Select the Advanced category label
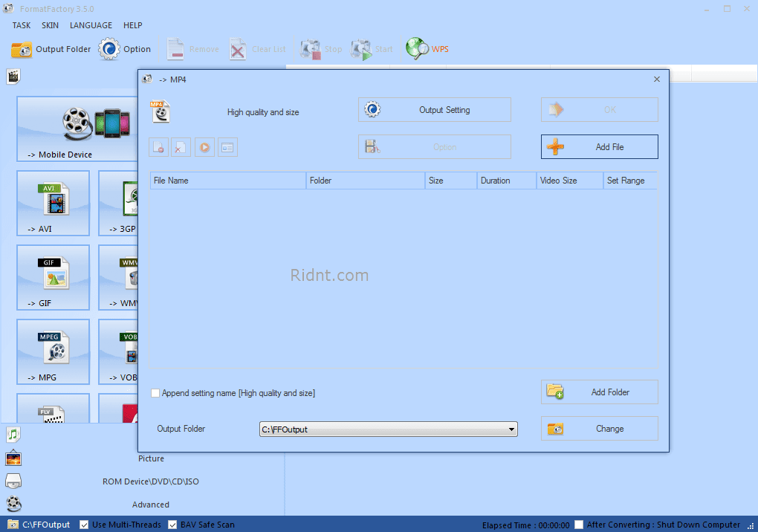 (x=150, y=505)
